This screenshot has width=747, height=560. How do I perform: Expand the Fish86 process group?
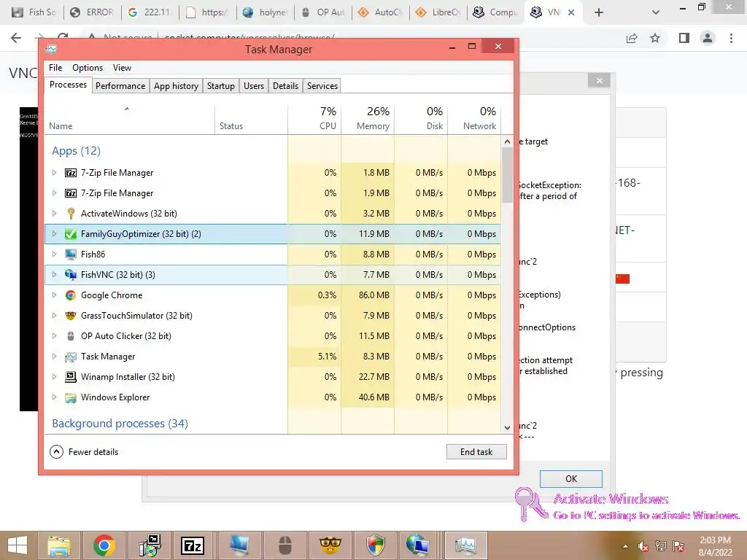point(54,254)
